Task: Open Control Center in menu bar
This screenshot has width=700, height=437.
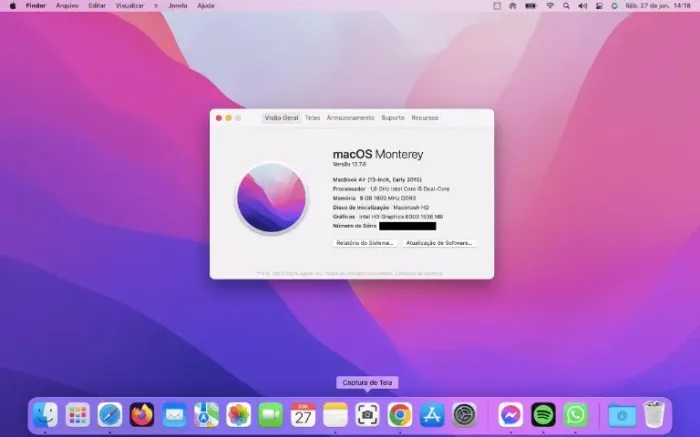Action: (x=599, y=6)
